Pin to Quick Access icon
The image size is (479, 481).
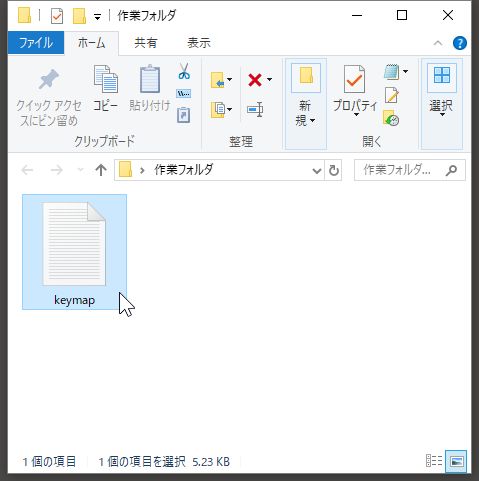click(x=48, y=80)
